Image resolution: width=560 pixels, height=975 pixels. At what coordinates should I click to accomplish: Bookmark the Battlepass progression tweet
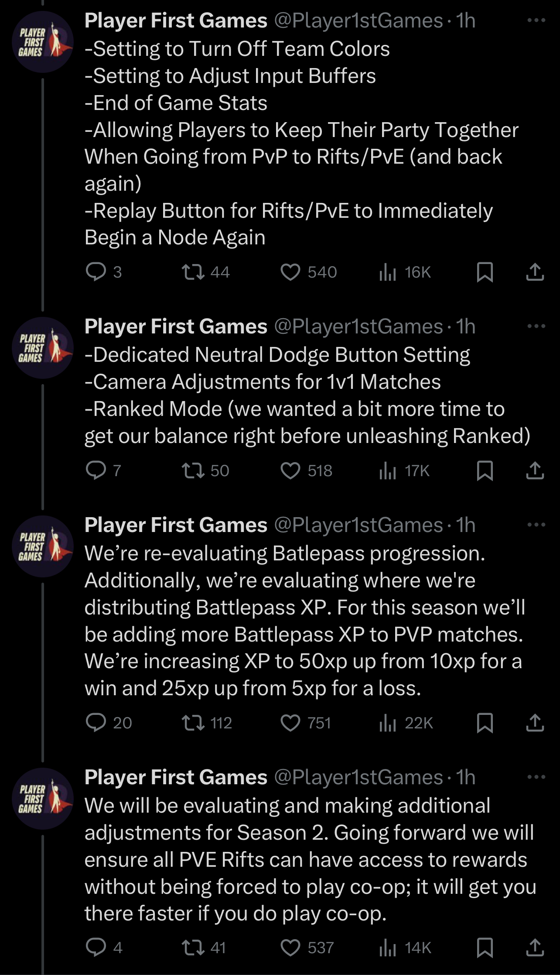pyautogui.click(x=485, y=723)
